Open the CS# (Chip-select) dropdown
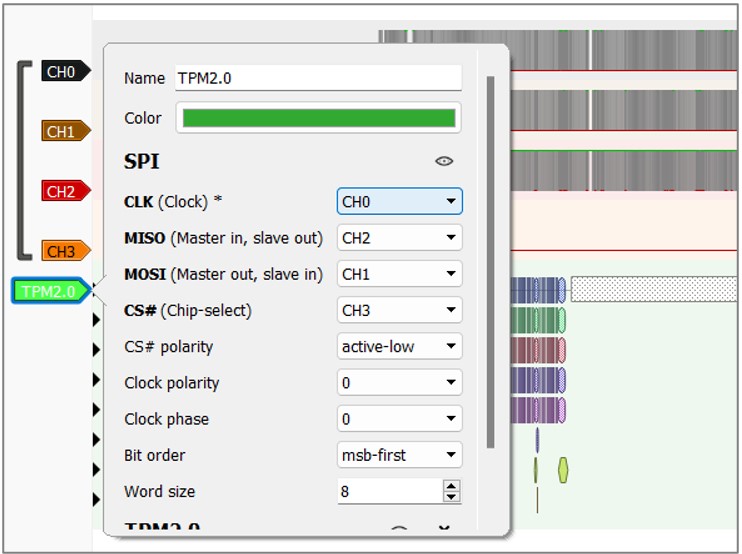Image resolution: width=742 pixels, height=554 pixels. (399, 310)
